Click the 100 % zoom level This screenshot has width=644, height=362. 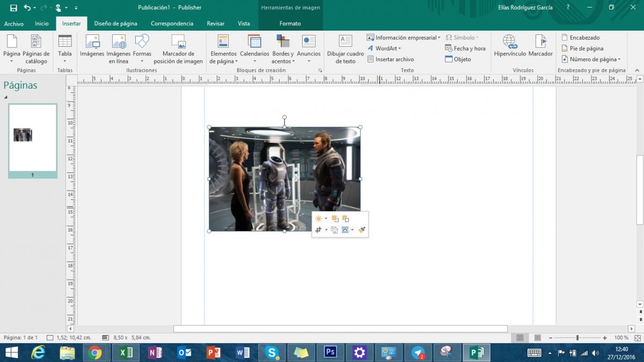coord(621,338)
